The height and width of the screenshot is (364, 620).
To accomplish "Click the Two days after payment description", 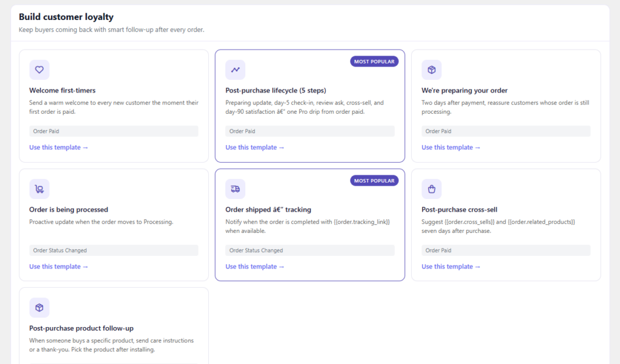I will [506, 107].
